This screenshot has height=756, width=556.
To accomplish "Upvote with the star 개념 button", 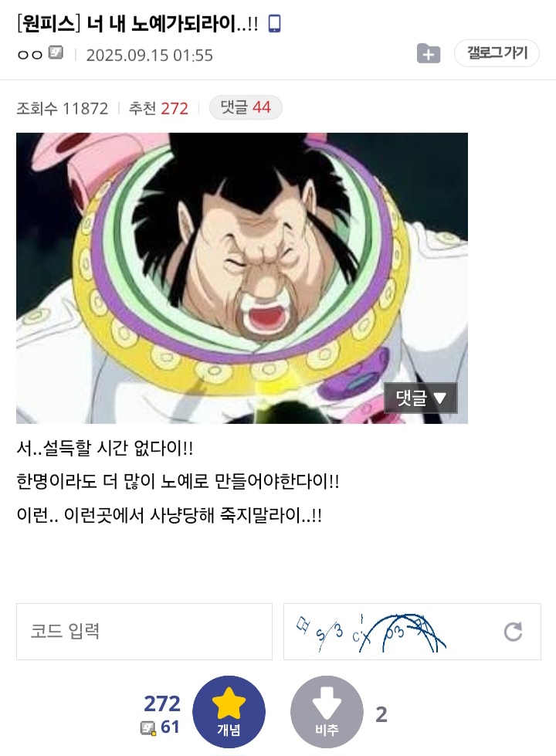I will pos(229,712).
